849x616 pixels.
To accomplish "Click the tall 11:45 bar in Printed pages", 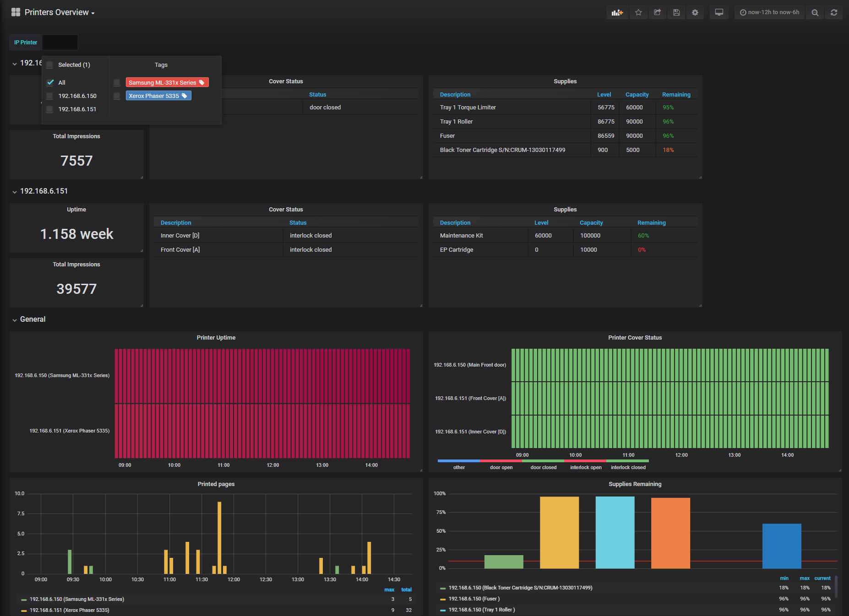I will pyautogui.click(x=219, y=538).
